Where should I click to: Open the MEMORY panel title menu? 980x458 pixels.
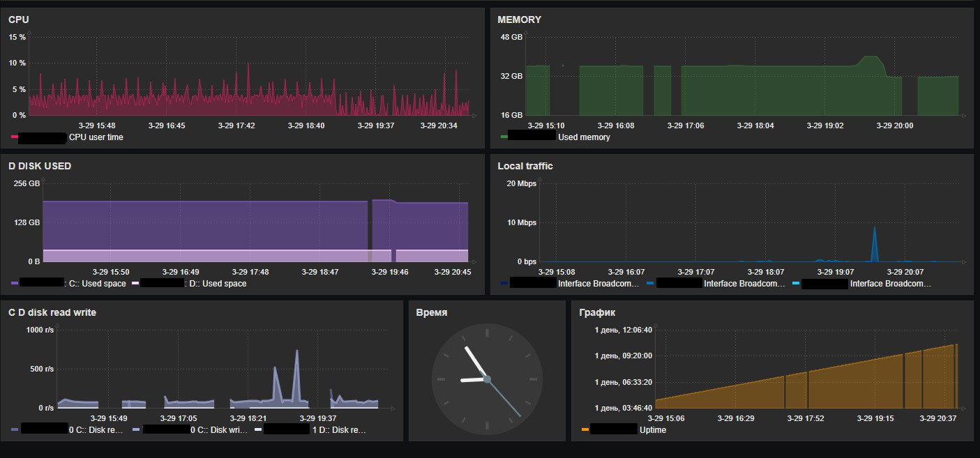(519, 20)
